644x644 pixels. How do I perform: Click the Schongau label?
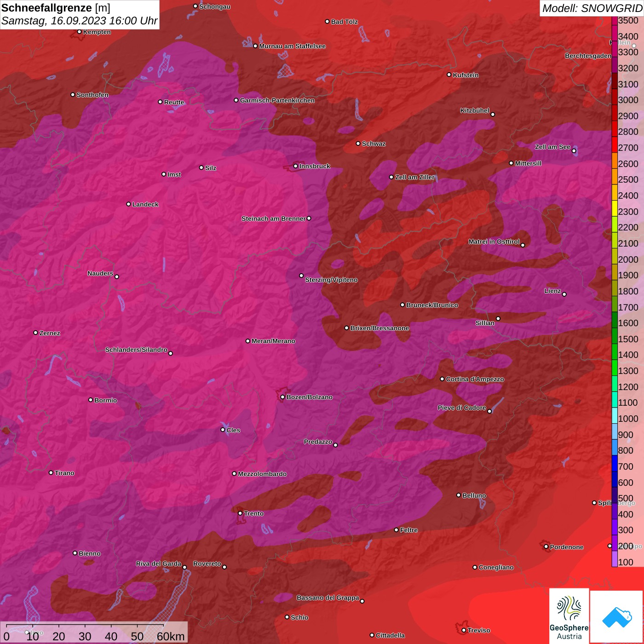pos(215,6)
